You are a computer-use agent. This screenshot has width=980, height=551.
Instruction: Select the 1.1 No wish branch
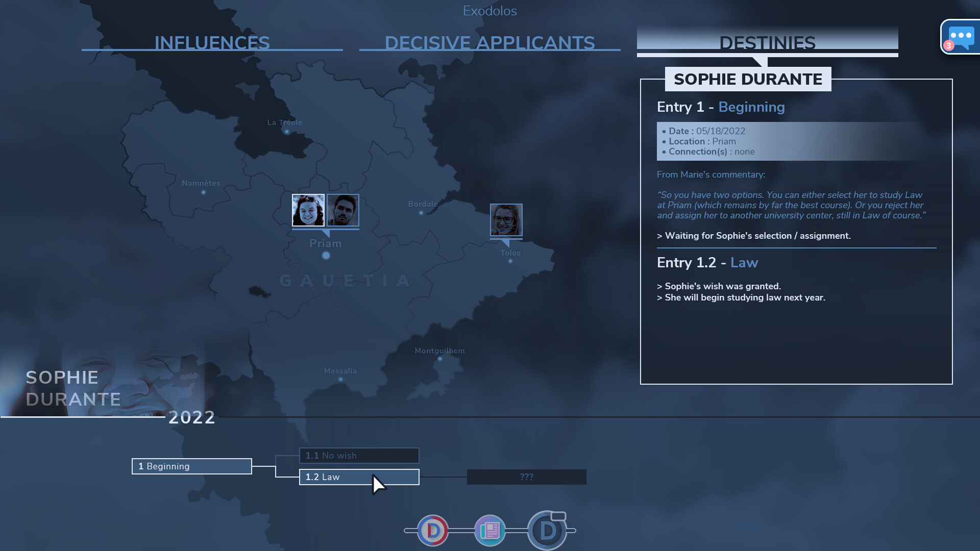(x=359, y=455)
